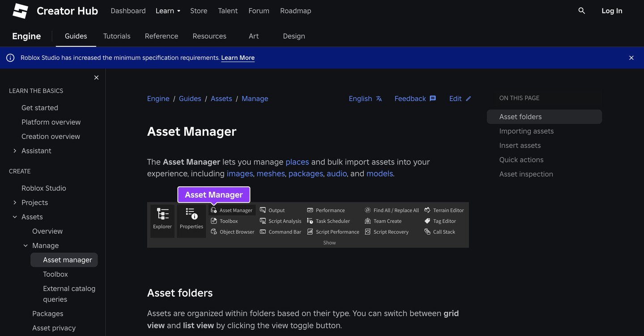Switch to the Design tab
The image size is (644, 336).
click(x=294, y=36)
